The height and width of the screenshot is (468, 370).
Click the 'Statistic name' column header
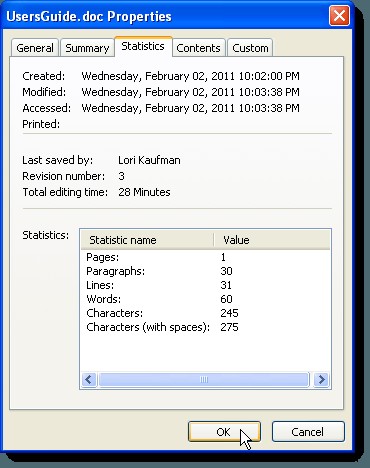pos(147,240)
